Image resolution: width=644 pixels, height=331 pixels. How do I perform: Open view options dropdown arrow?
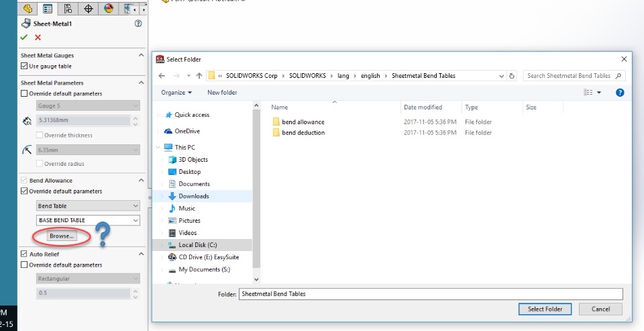pos(599,93)
